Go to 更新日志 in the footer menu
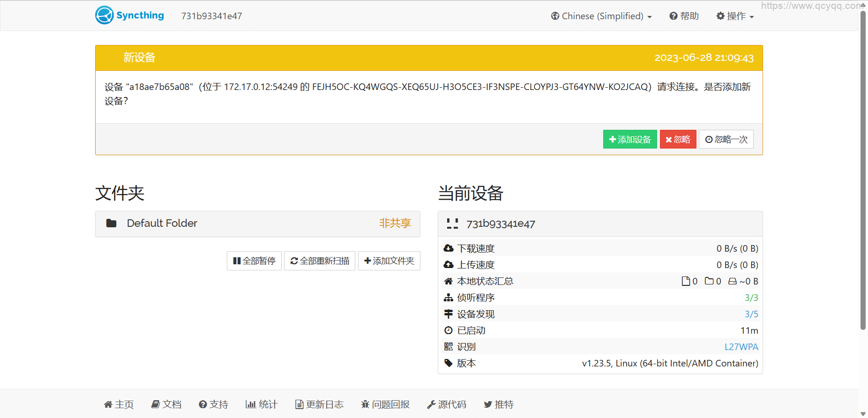 (319, 404)
